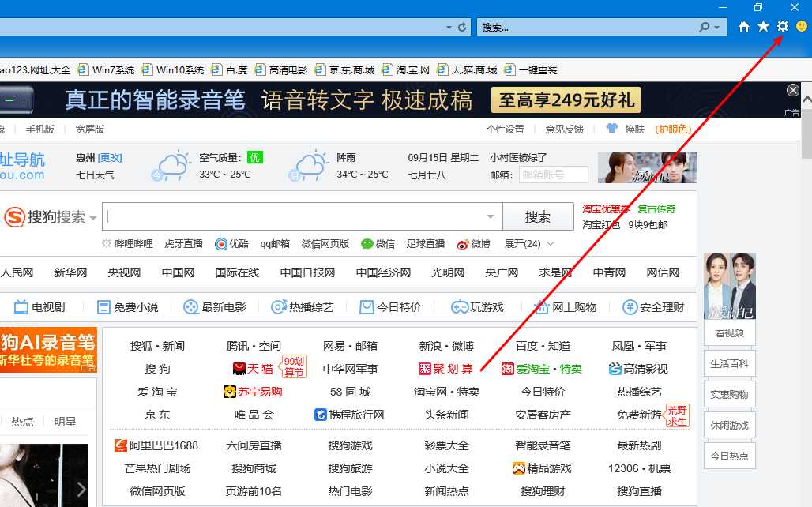Click the 最新电影 film reel icon
812x507 pixels.
click(x=189, y=307)
